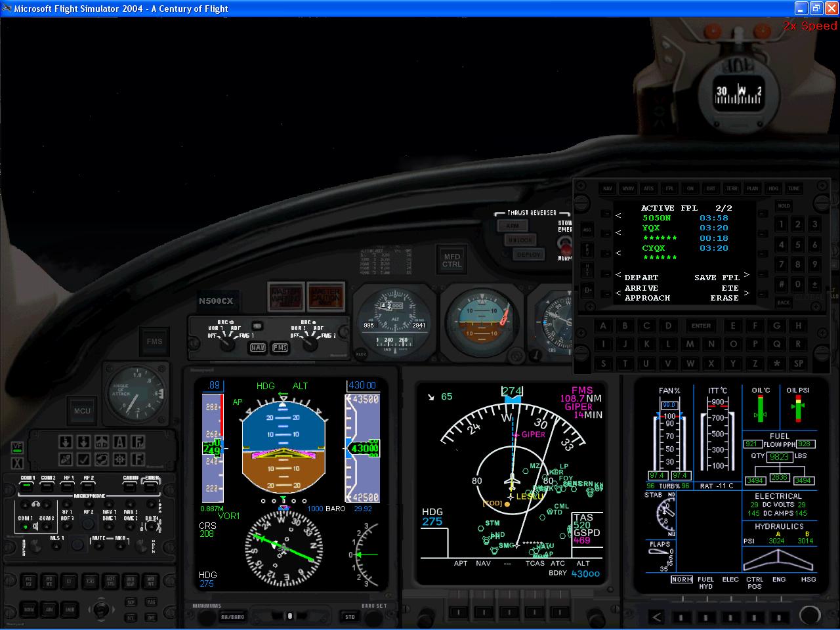The width and height of the screenshot is (840, 630).
Task: Toggle HF 2 microphone selector
Action: click(x=89, y=486)
